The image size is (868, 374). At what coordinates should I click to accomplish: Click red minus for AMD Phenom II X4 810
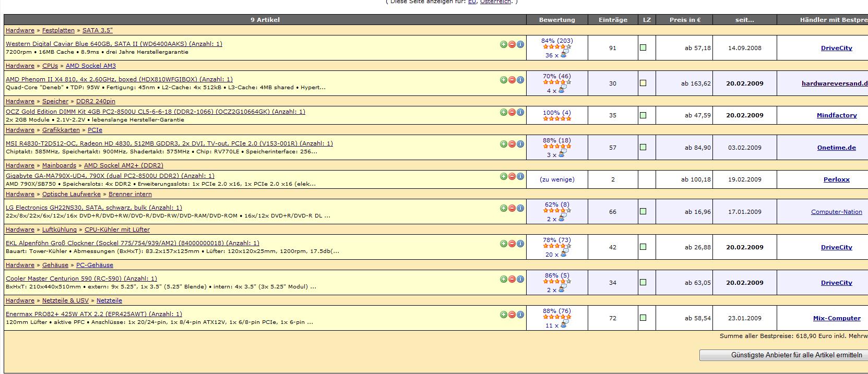(x=512, y=80)
